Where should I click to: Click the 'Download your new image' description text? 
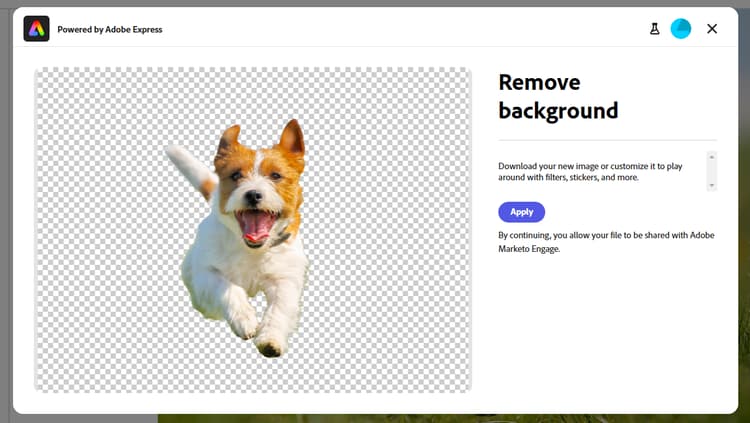pos(590,172)
